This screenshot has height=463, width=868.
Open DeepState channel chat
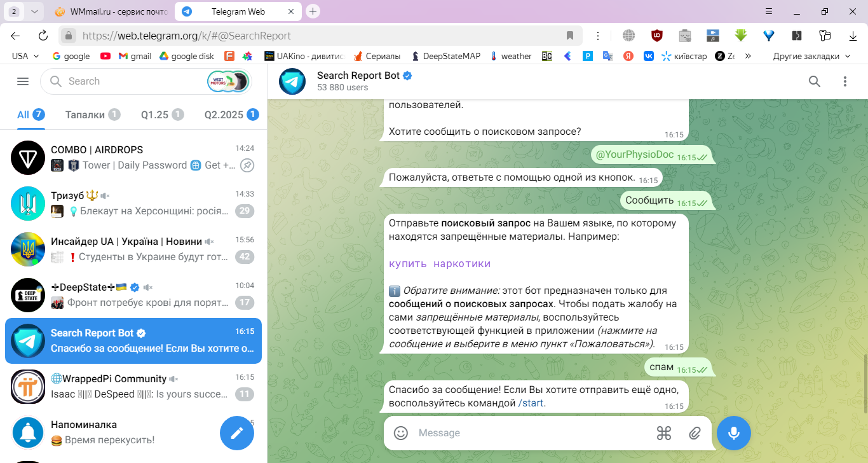click(x=133, y=295)
